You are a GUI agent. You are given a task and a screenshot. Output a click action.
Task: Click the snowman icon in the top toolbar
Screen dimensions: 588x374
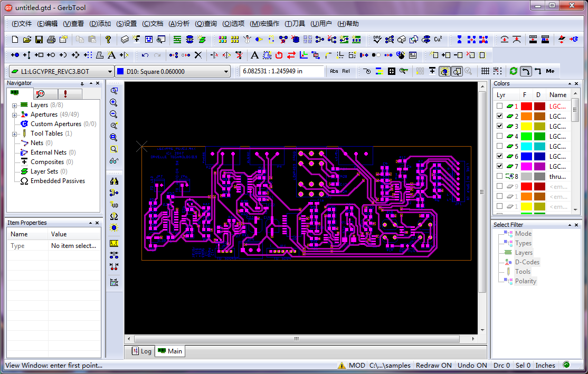pyautogui.click(x=247, y=40)
